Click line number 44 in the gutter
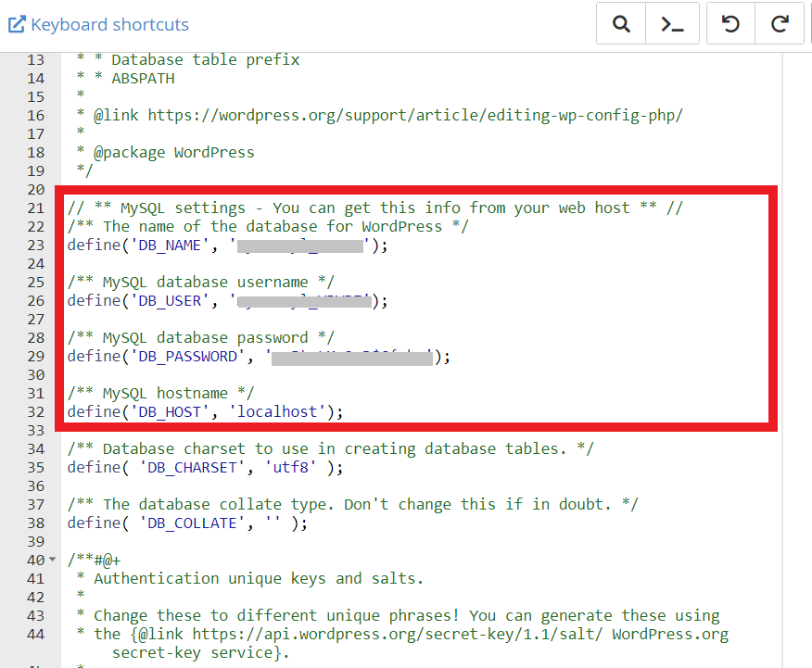812x668 pixels. [x=36, y=635]
